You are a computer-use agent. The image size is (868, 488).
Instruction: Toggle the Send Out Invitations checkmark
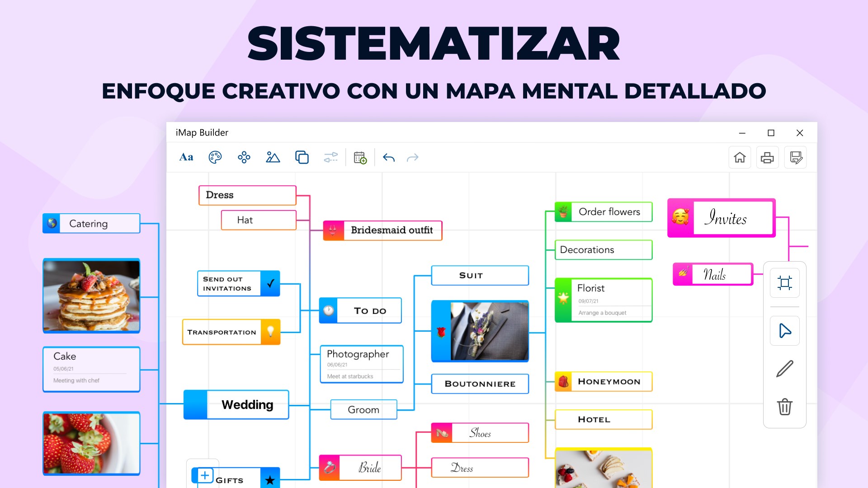pyautogui.click(x=270, y=284)
